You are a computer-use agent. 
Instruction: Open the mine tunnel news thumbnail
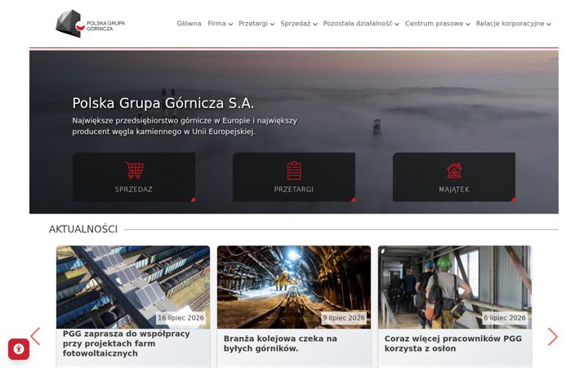[x=294, y=287]
